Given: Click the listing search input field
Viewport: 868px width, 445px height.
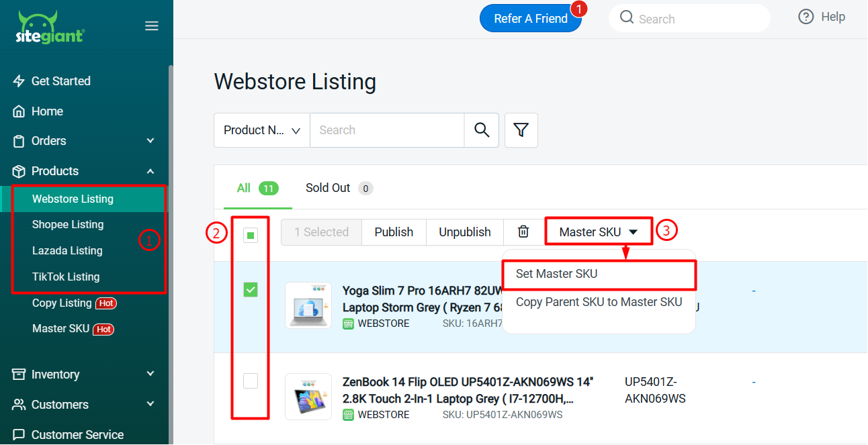Looking at the screenshot, I should pos(386,130).
